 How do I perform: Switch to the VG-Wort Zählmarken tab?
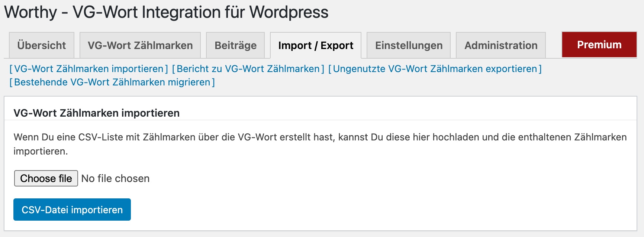[140, 45]
